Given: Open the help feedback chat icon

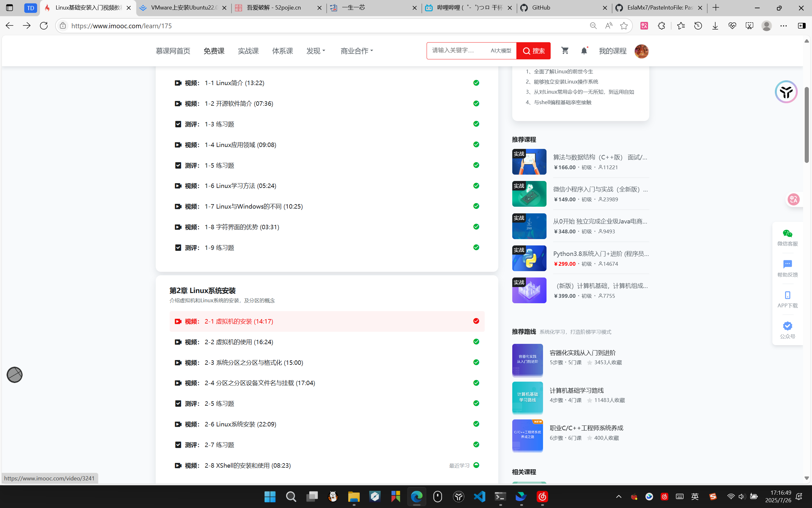Looking at the screenshot, I should point(787,264).
